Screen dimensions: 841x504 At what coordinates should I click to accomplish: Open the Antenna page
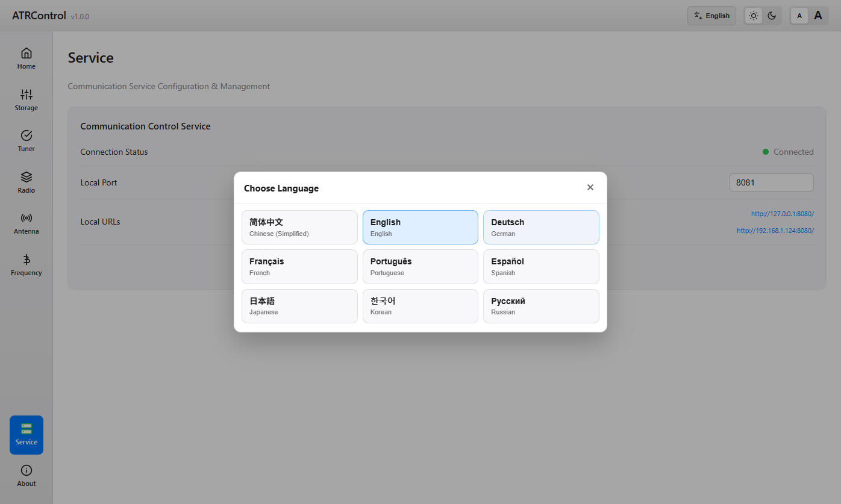tap(27, 223)
